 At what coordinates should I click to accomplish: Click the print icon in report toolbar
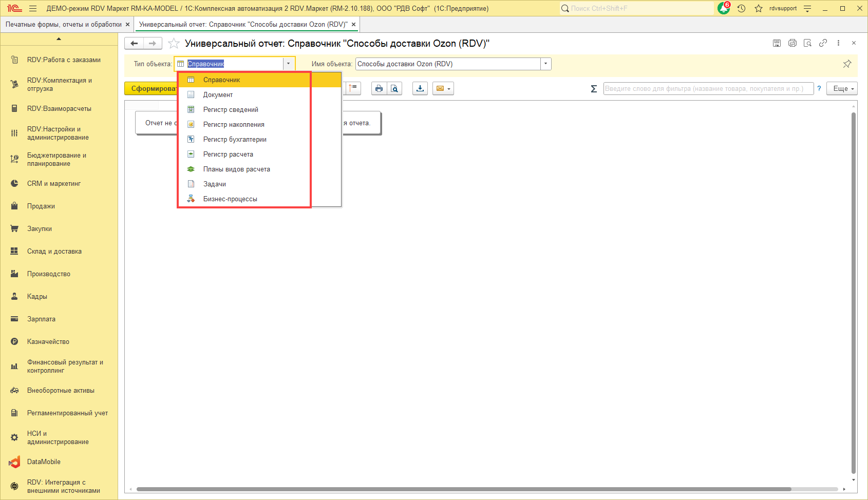click(379, 89)
